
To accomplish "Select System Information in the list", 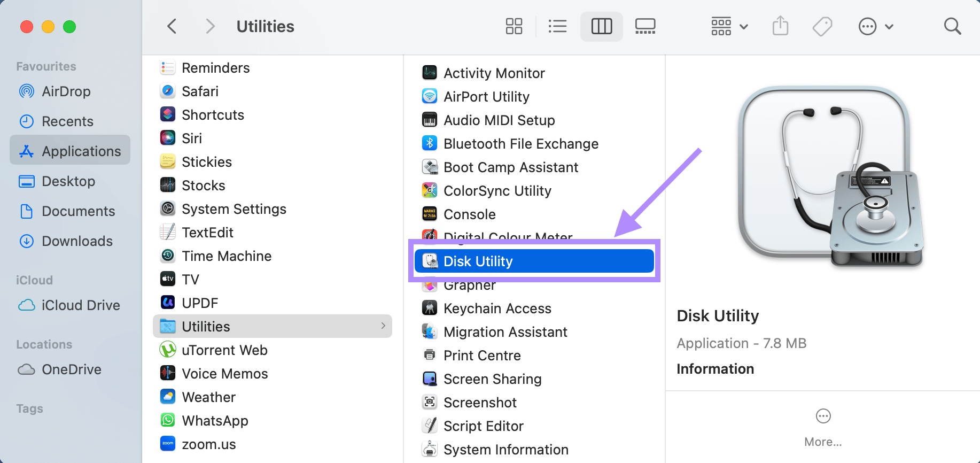I will pos(534,450).
